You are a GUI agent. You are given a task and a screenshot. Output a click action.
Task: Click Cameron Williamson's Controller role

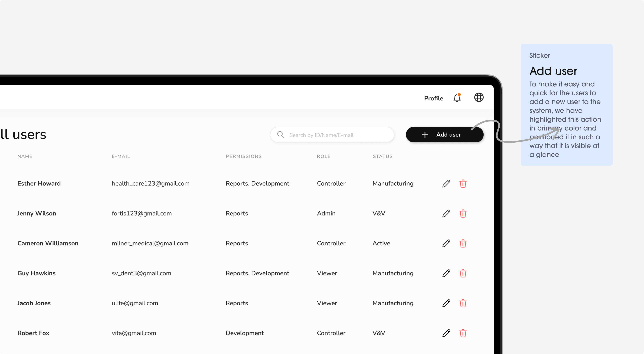pos(331,243)
